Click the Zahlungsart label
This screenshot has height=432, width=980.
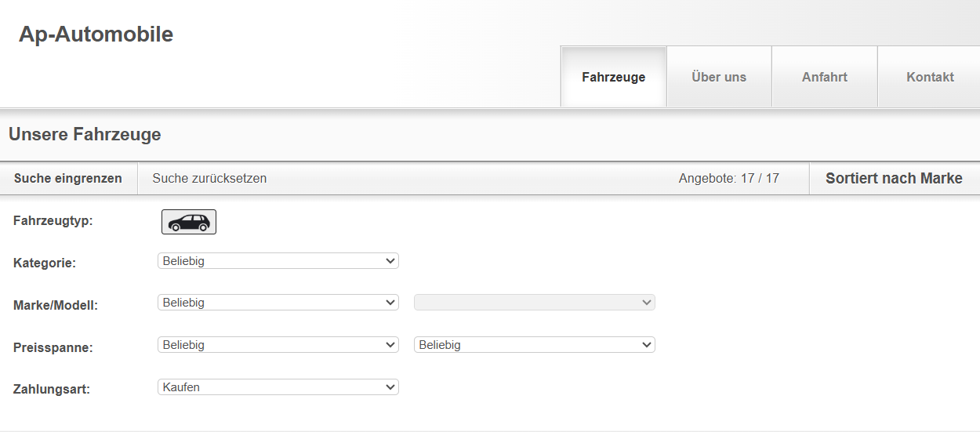[52, 389]
